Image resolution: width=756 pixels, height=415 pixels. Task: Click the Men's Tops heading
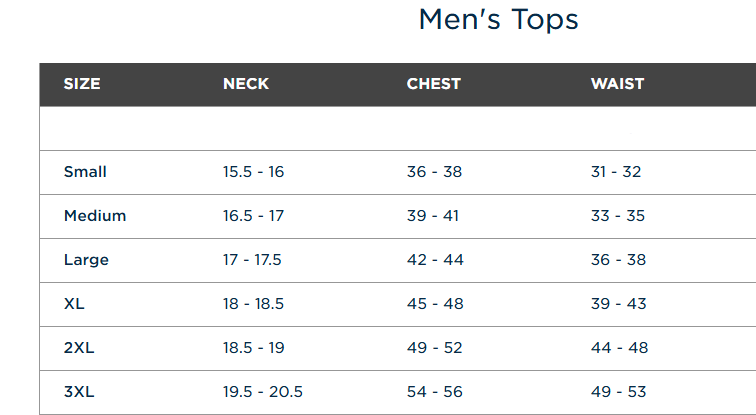[x=499, y=20]
